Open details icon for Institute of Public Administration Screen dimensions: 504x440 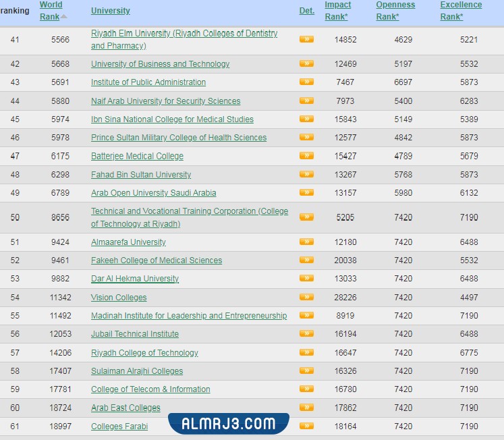[306, 82]
